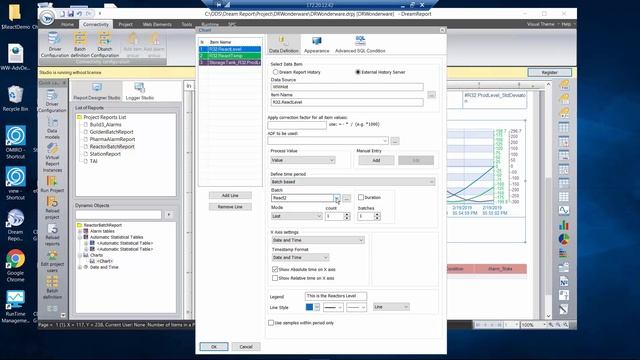Open the Project ribbon tab
The height and width of the screenshot is (360, 640).
tap(125, 24)
